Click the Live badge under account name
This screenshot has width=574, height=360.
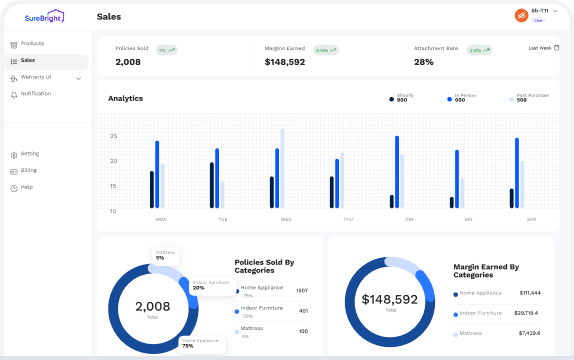(x=538, y=21)
